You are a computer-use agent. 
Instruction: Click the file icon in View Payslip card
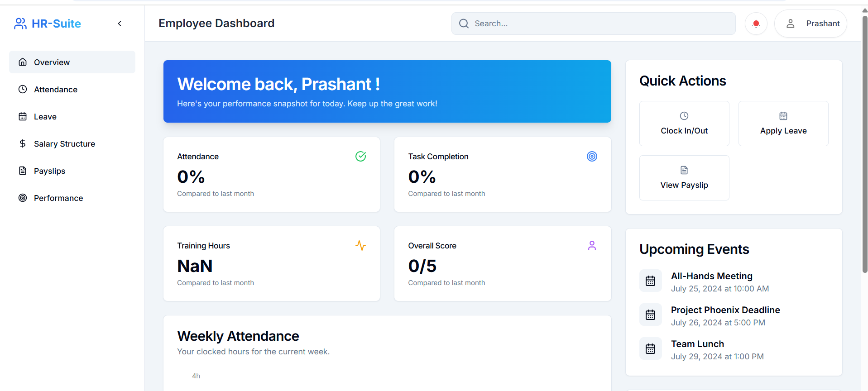click(x=684, y=170)
